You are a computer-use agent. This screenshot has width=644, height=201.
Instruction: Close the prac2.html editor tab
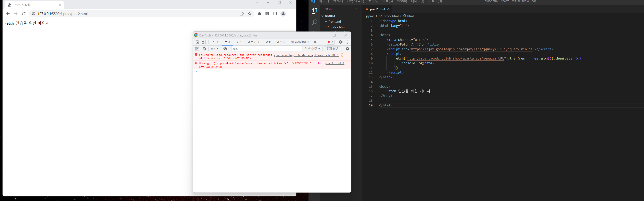(388, 9)
